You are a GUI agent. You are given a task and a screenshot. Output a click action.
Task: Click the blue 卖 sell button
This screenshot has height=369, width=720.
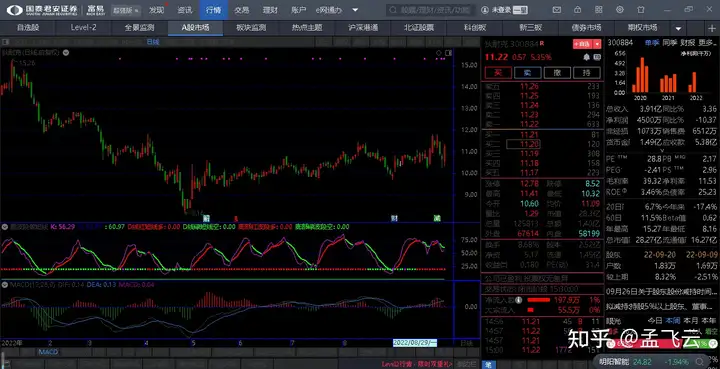(x=527, y=73)
